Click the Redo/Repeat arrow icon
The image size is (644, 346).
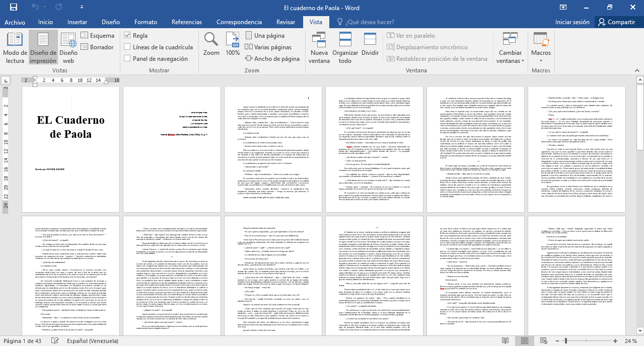[58, 7]
